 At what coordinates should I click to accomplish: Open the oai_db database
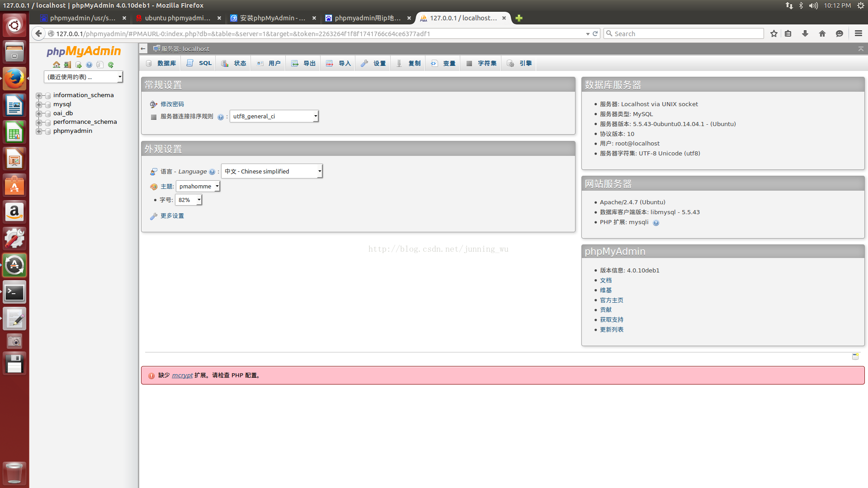63,113
